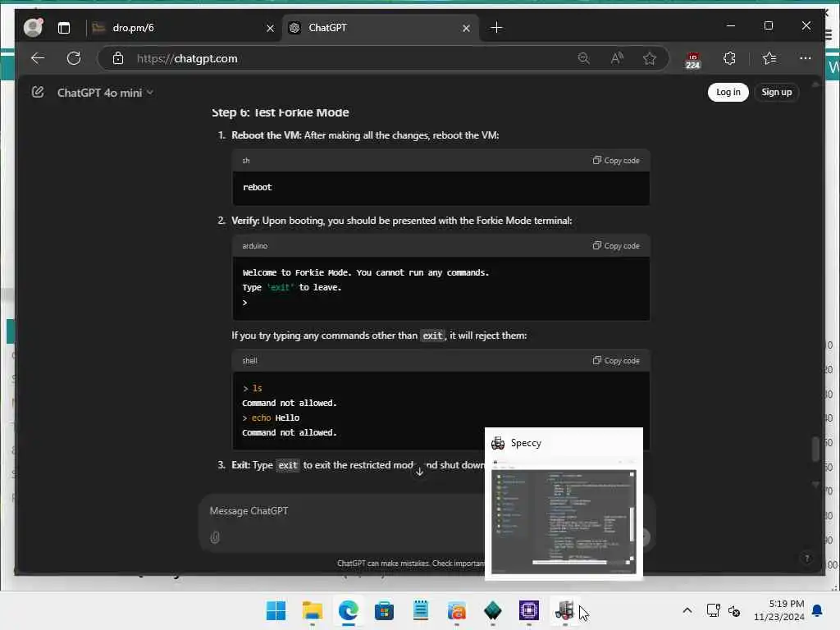The image size is (840, 630).
Task: Click the Sign up button
Action: pyautogui.click(x=776, y=92)
